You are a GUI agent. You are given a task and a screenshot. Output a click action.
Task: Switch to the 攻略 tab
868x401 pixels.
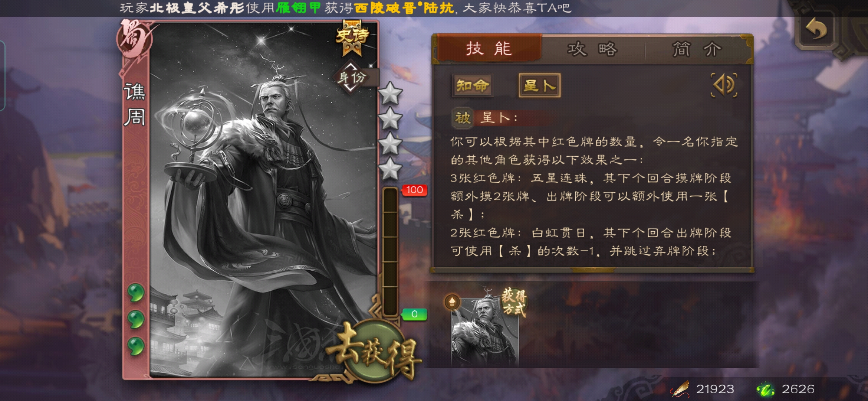(592, 49)
